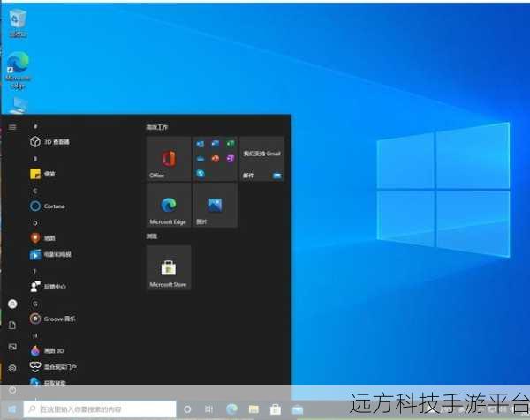Launch PowerPoint from the Office apps folder tile

point(216,159)
